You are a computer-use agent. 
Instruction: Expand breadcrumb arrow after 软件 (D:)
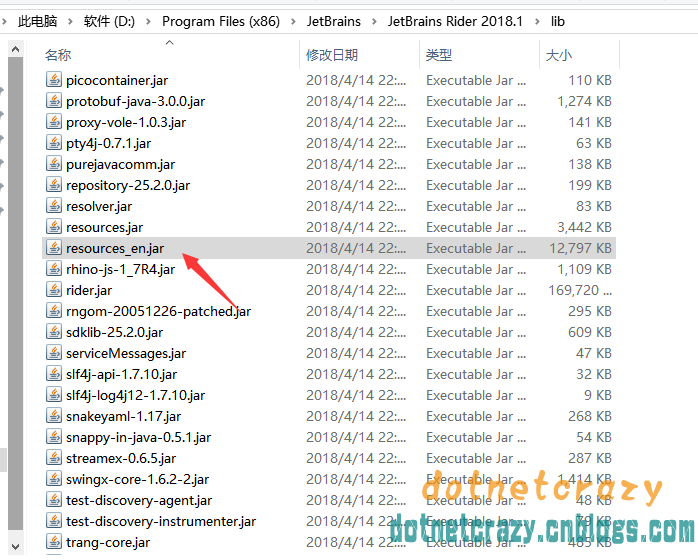tap(148, 21)
